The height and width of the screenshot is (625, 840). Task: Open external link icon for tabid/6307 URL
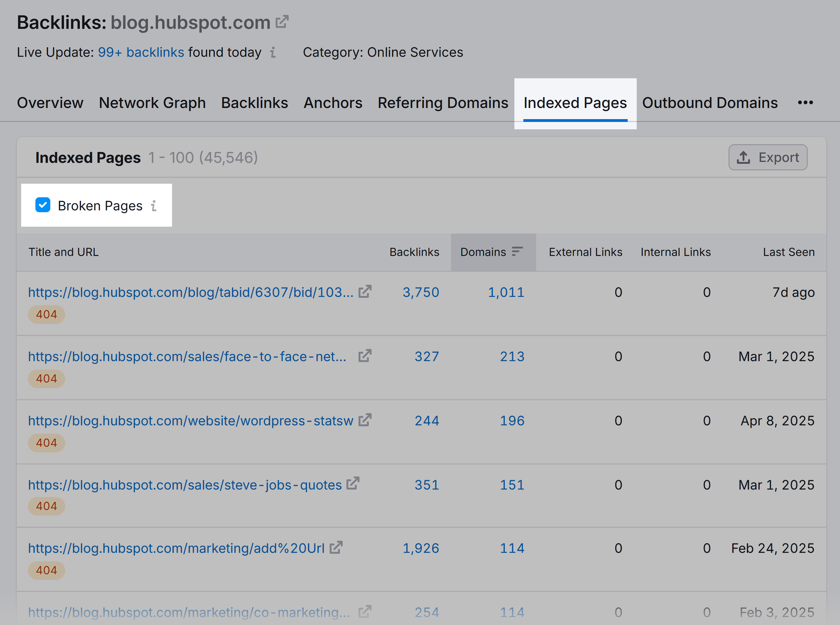click(365, 292)
